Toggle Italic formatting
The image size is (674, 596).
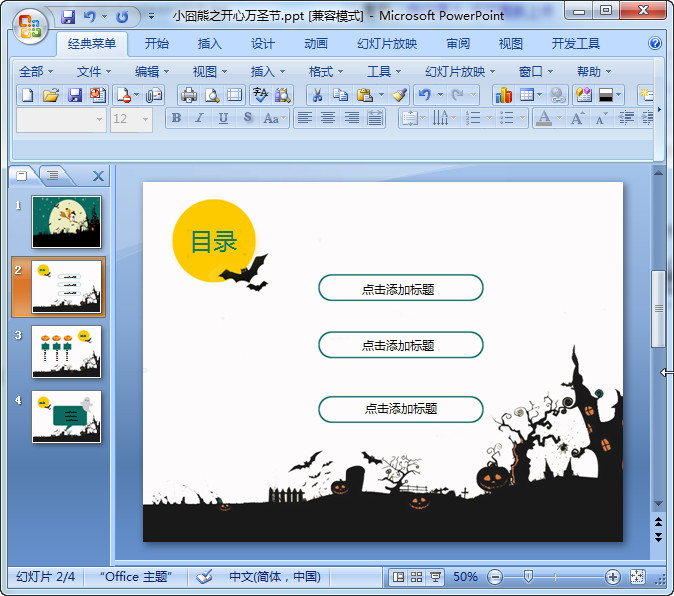[199, 118]
